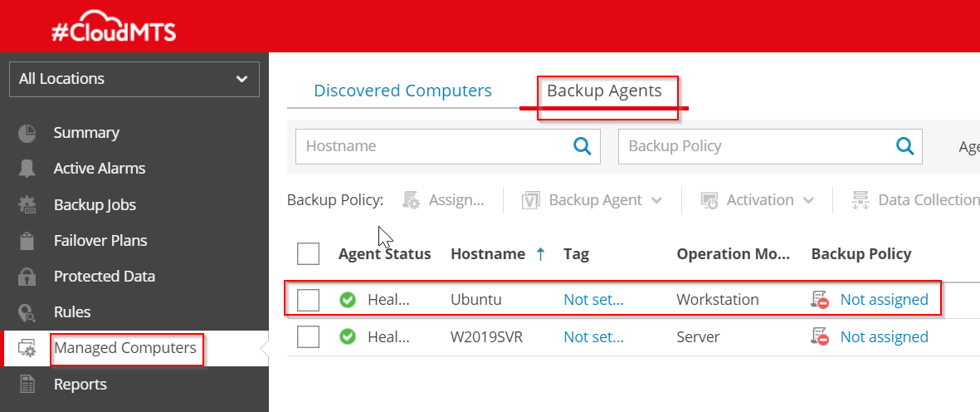The height and width of the screenshot is (412, 980).
Task: Open the All Locations dropdown
Action: pos(134,79)
